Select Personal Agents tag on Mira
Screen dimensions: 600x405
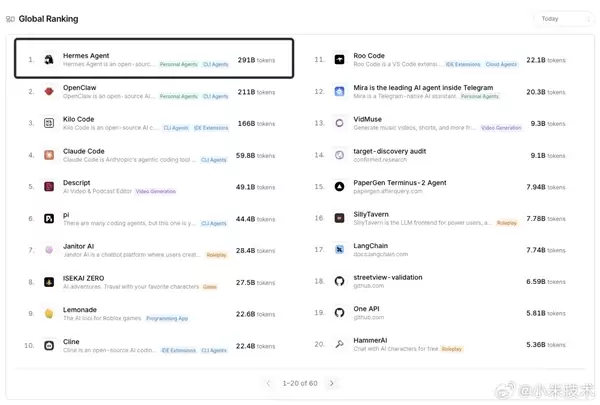pos(480,96)
